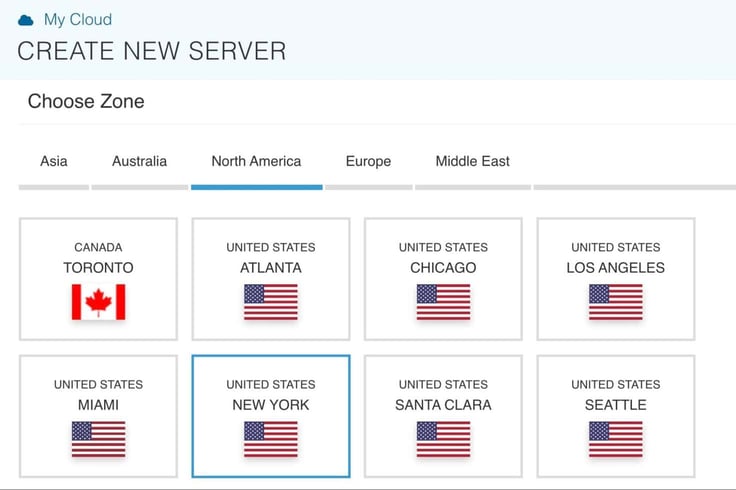Click UNITED STATES label above Seattle

click(616, 384)
